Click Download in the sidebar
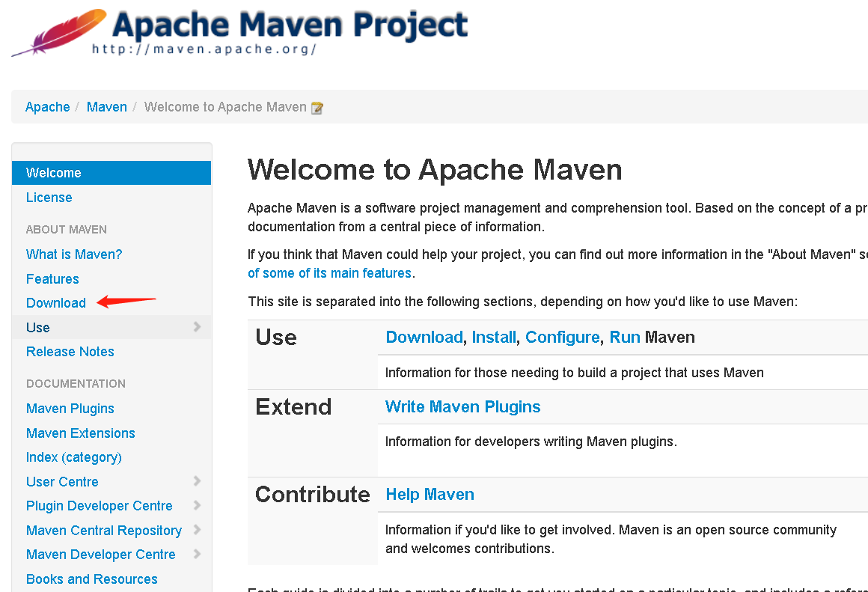 tap(56, 303)
